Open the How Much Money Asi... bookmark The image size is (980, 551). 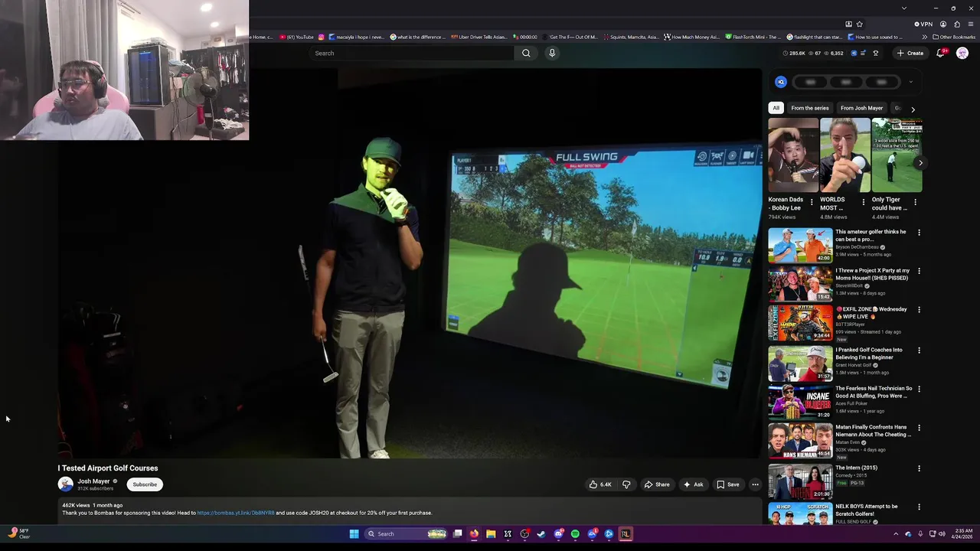pos(691,37)
